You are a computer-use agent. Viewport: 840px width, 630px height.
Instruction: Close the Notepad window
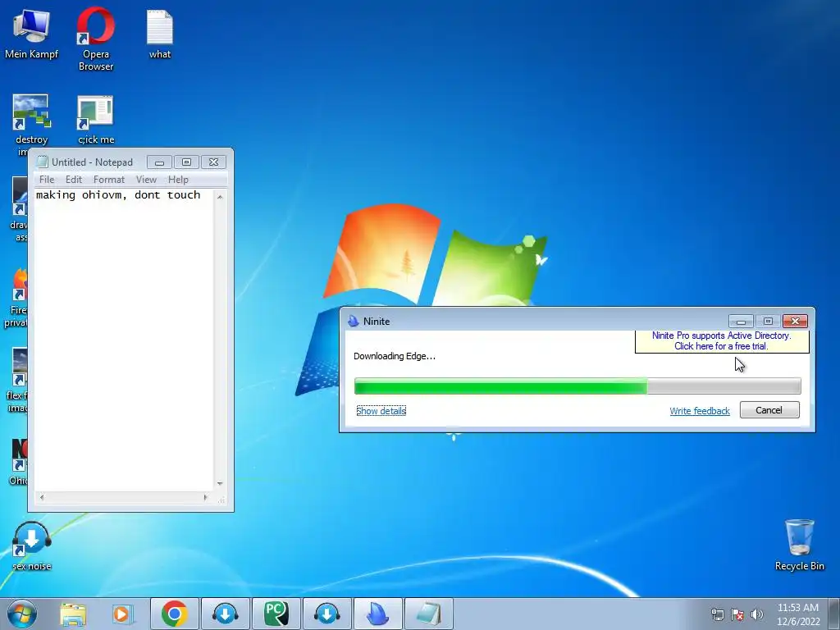coord(213,162)
